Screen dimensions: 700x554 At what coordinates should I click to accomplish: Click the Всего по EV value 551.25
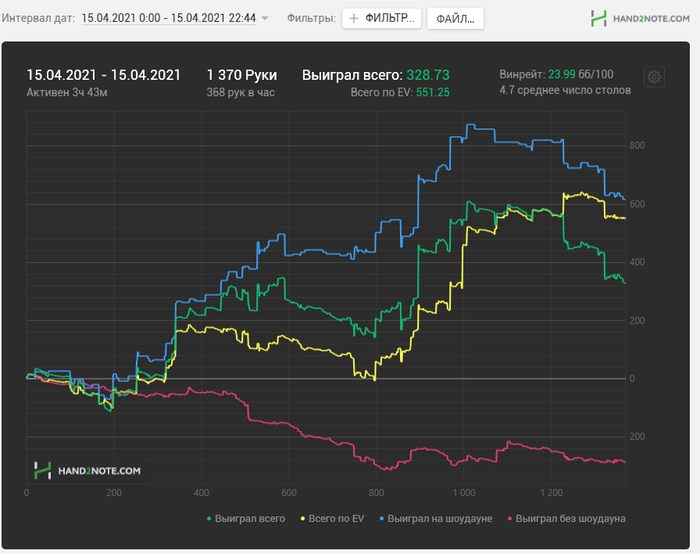pyautogui.click(x=433, y=92)
